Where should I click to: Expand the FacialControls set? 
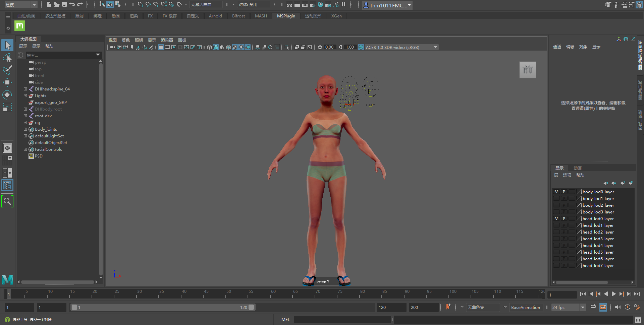[25, 149]
